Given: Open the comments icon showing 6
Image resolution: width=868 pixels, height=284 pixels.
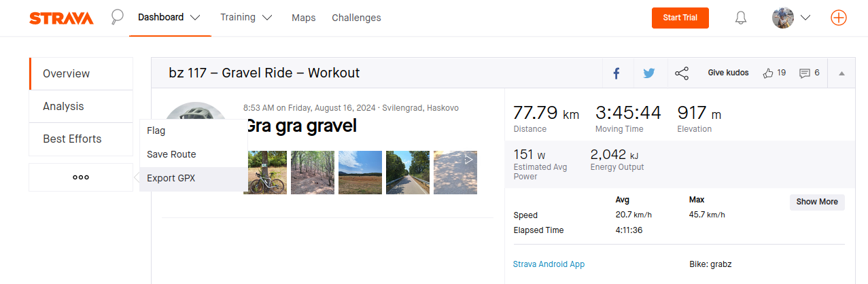Looking at the screenshot, I should tap(805, 73).
